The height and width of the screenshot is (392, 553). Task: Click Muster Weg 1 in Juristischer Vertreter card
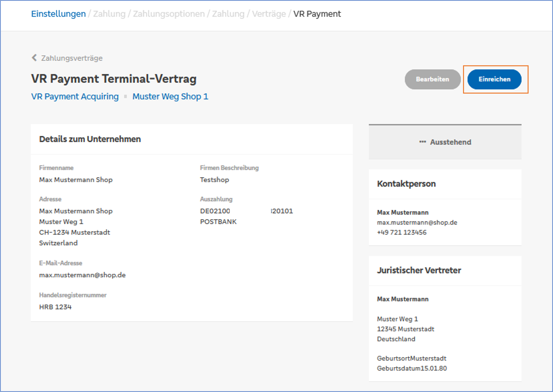tap(397, 319)
